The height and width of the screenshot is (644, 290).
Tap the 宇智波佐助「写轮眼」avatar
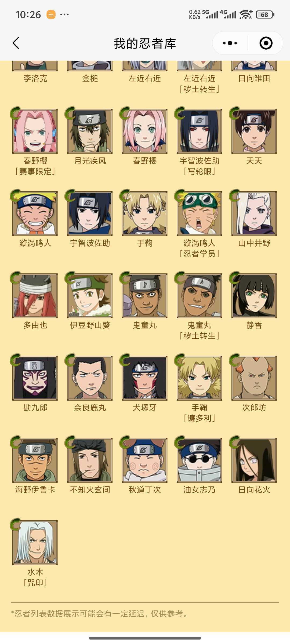tap(200, 131)
